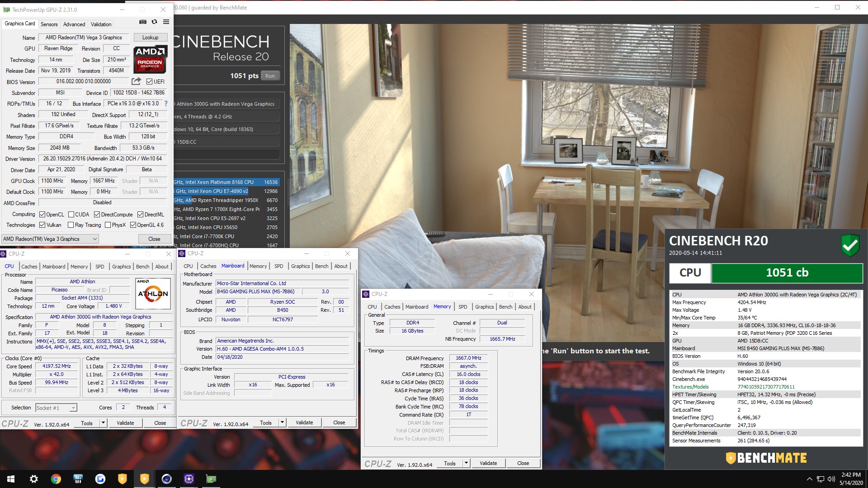Open network status tray icon

[820, 479]
